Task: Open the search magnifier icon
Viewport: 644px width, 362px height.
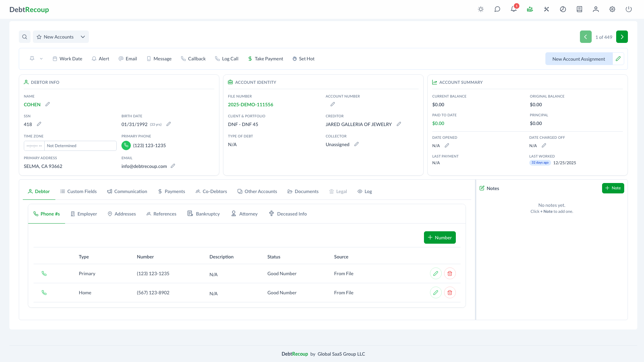Action: coord(24,37)
